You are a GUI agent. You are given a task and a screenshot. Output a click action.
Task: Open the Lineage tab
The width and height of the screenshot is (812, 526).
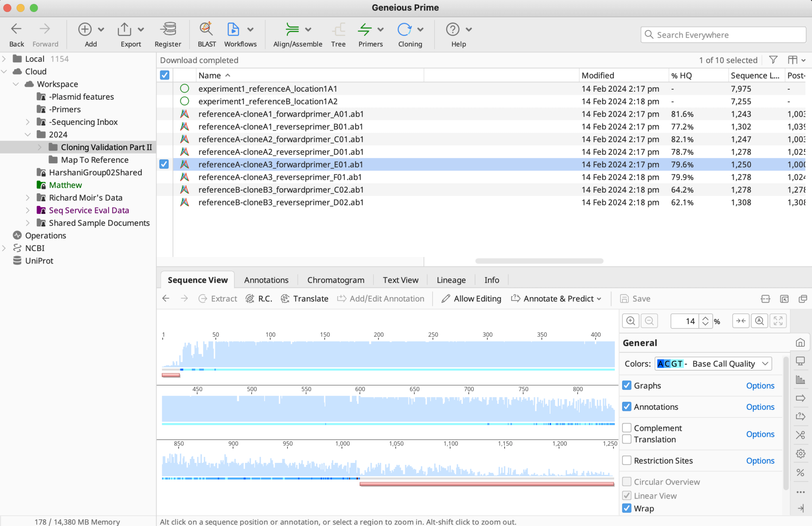(x=451, y=280)
